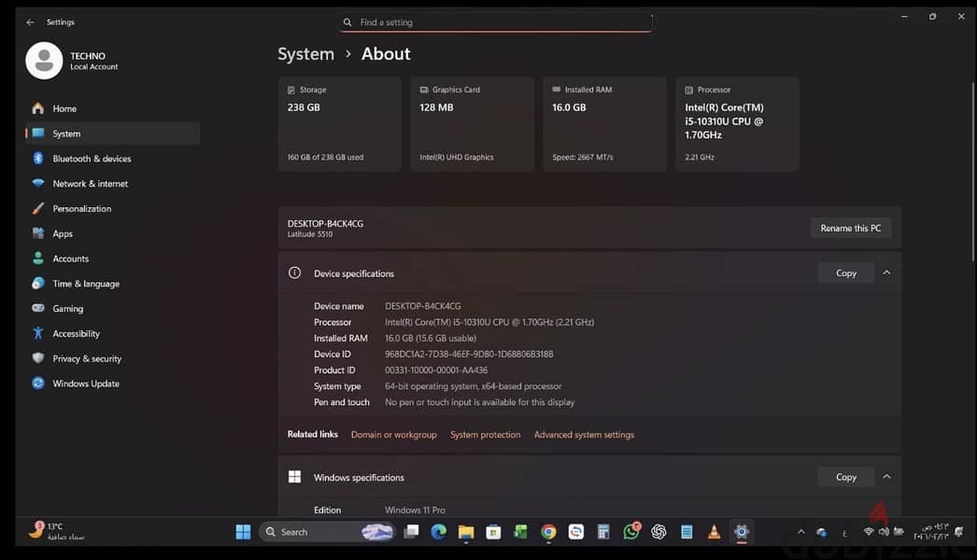Image resolution: width=977 pixels, height=560 pixels.
Task: Launch Google Chrome from the taskbar
Action: (548, 532)
